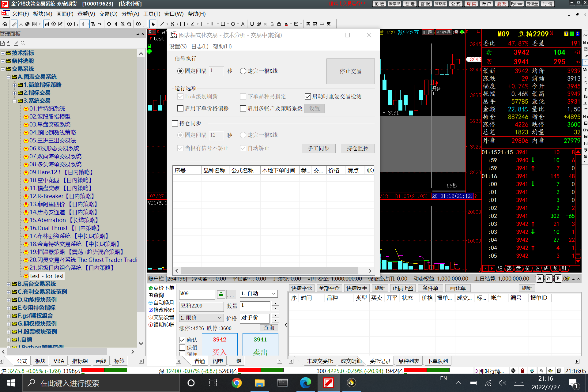The height and width of the screenshot is (392, 588).
Task: Open the 交易(O) menu
Action: click(108, 14)
